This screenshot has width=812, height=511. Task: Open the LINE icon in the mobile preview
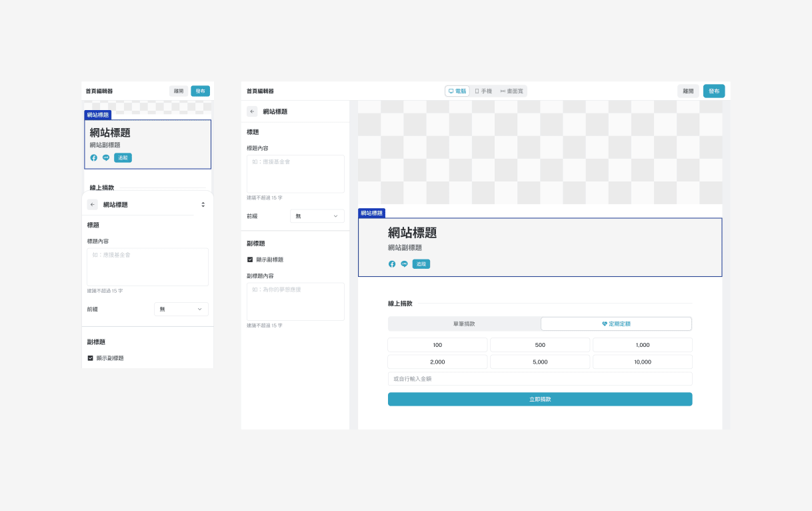(106, 158)
